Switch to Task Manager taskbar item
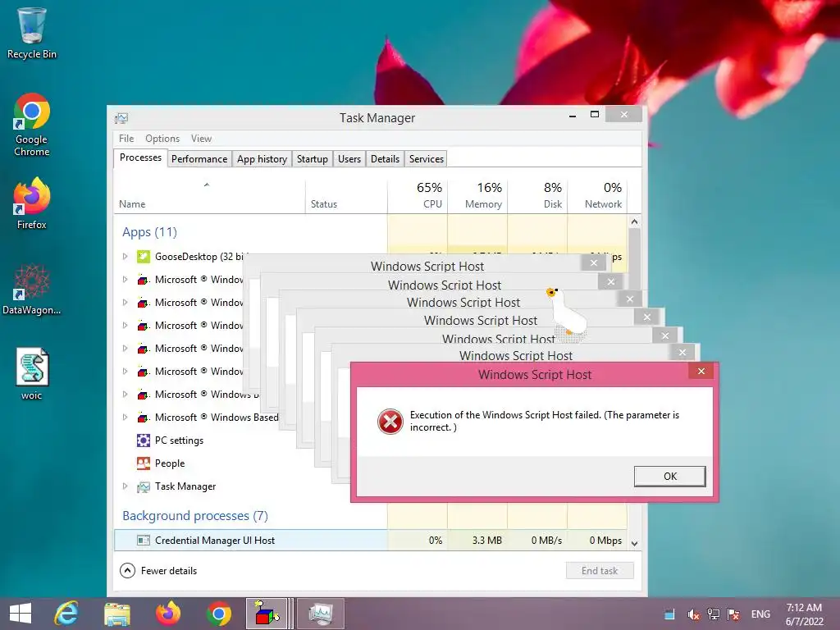Image resolution: width=840 pixels, height=630 pixels. [321, 614]
